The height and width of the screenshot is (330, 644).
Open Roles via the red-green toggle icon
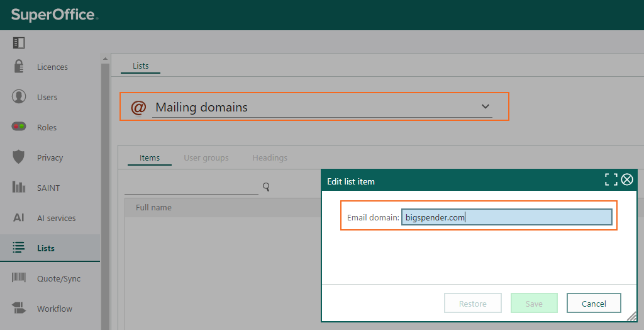tap(18, 127)
